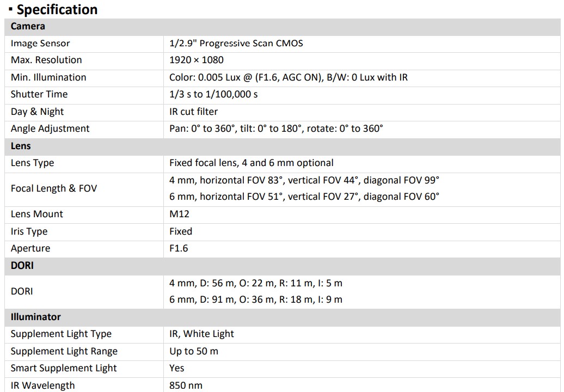Click the IR Wavelength 850 nm value
Screen dimensions: 564x392
(x=186, y=385)
